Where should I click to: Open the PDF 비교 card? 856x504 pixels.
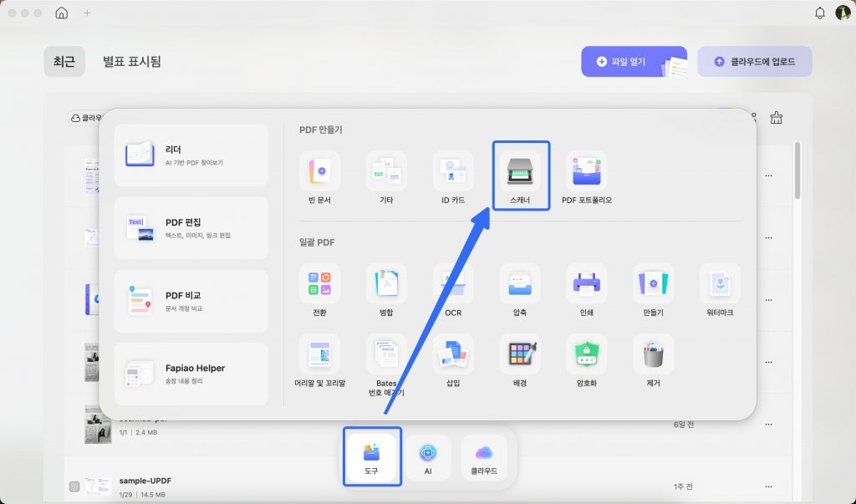click(x=191, y=301)
